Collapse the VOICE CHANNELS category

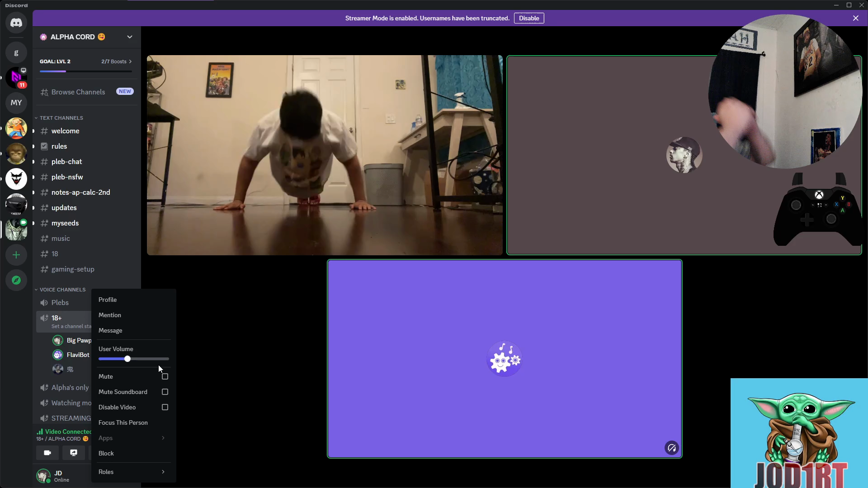pos(61,290)
